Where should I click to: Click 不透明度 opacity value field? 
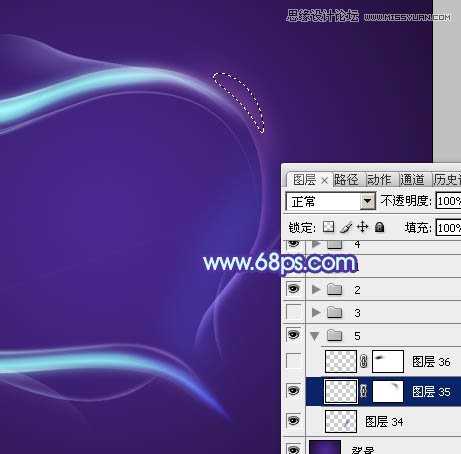448,201
